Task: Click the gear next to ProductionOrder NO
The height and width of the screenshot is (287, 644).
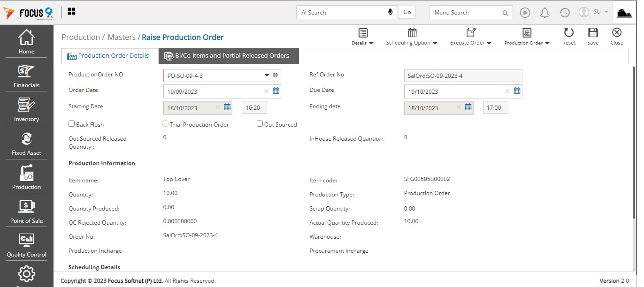Action: [x=276, y=75]
